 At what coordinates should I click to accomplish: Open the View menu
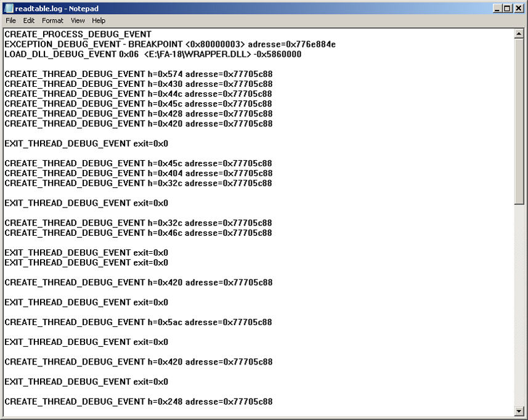tap(78, 20)
